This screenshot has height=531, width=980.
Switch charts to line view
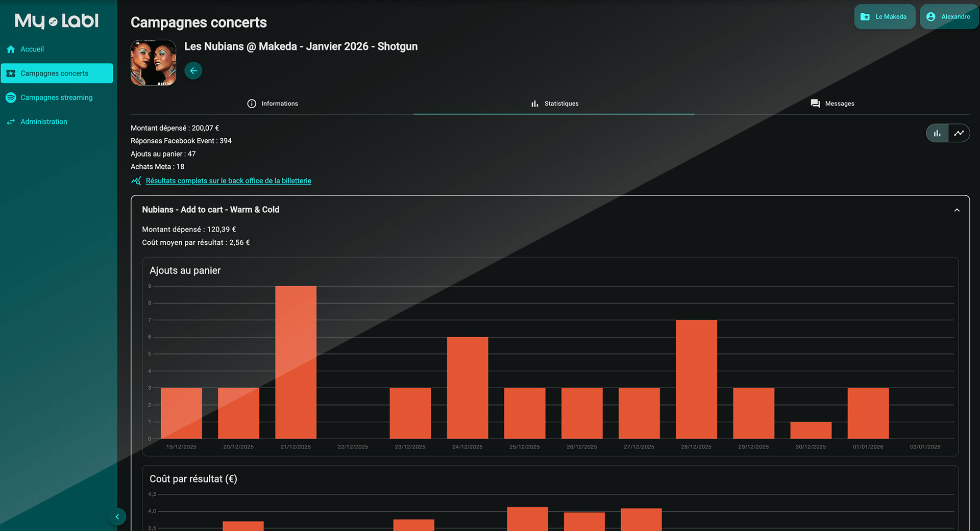tap(959, 133)
